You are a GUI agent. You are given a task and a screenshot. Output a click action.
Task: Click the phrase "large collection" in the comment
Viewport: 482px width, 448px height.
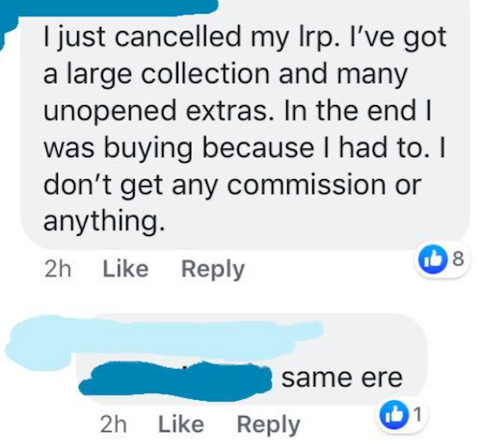click(168, 75)
